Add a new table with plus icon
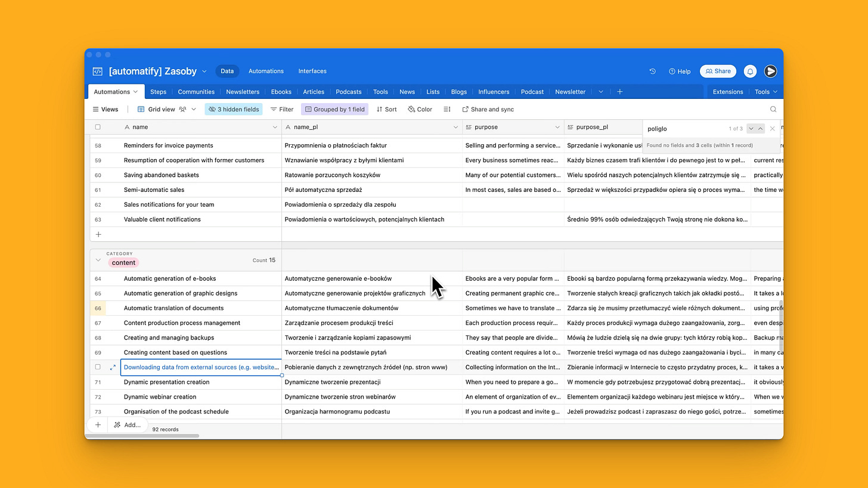 (x=620, y=92)
